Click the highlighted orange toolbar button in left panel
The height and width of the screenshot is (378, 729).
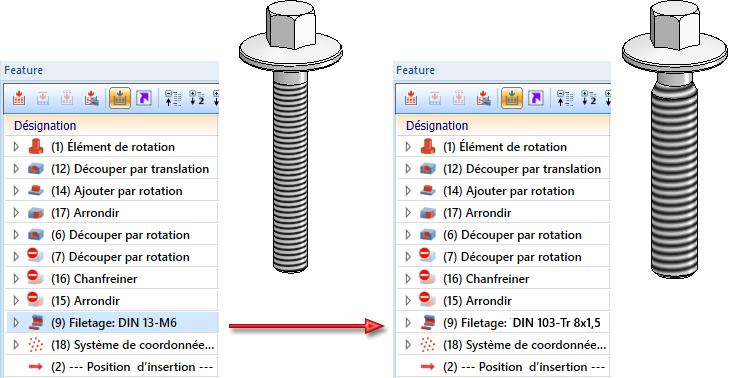pos(120,98)
